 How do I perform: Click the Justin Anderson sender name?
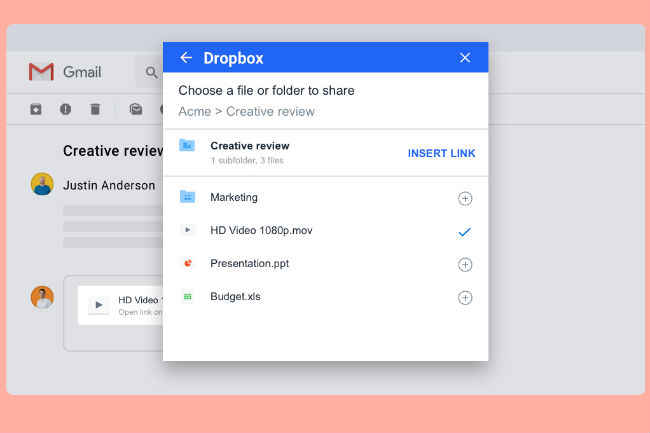point(109,185)
